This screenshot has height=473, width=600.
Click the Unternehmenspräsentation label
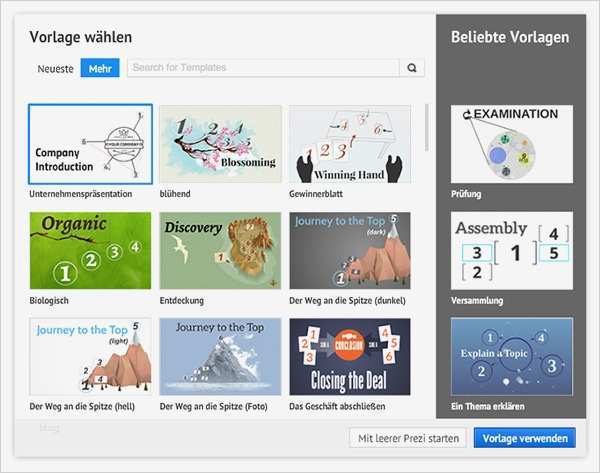(x=81, y=194)
